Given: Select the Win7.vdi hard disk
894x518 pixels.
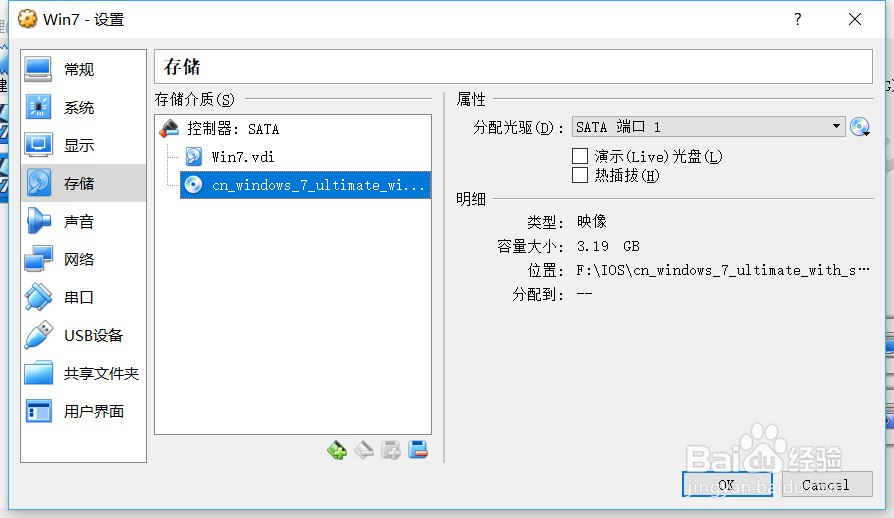Looking at the screenshot, I should coord(305,157).
